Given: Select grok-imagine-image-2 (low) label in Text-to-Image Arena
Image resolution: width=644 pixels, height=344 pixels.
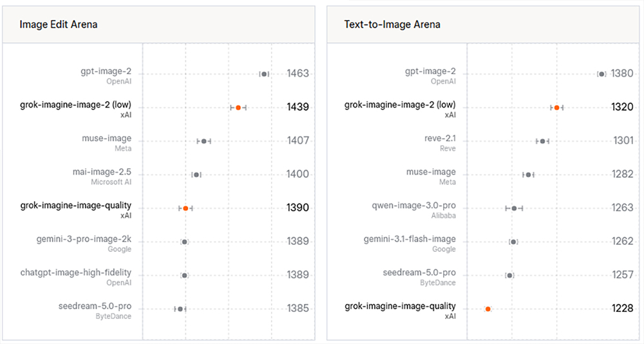Looking at the screenshot, I should tap(400, 105).
